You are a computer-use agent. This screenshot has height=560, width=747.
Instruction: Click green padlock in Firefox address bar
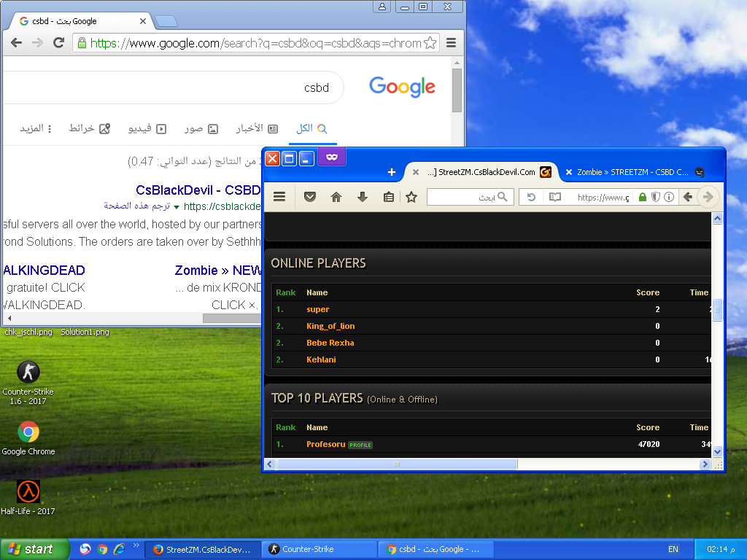(642, 197)
